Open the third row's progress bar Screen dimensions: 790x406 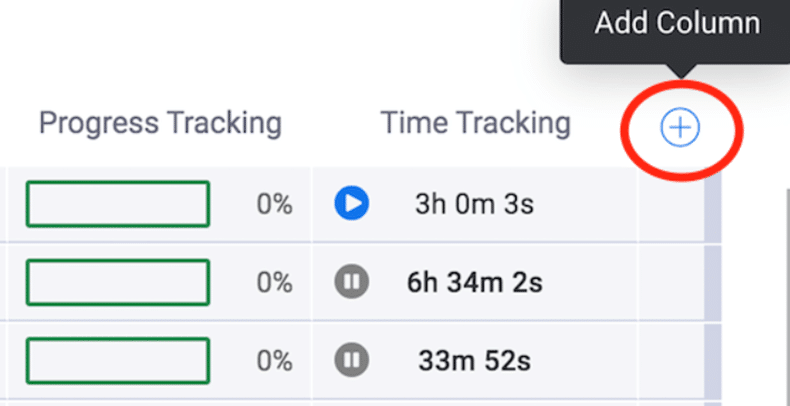(118, 361)
